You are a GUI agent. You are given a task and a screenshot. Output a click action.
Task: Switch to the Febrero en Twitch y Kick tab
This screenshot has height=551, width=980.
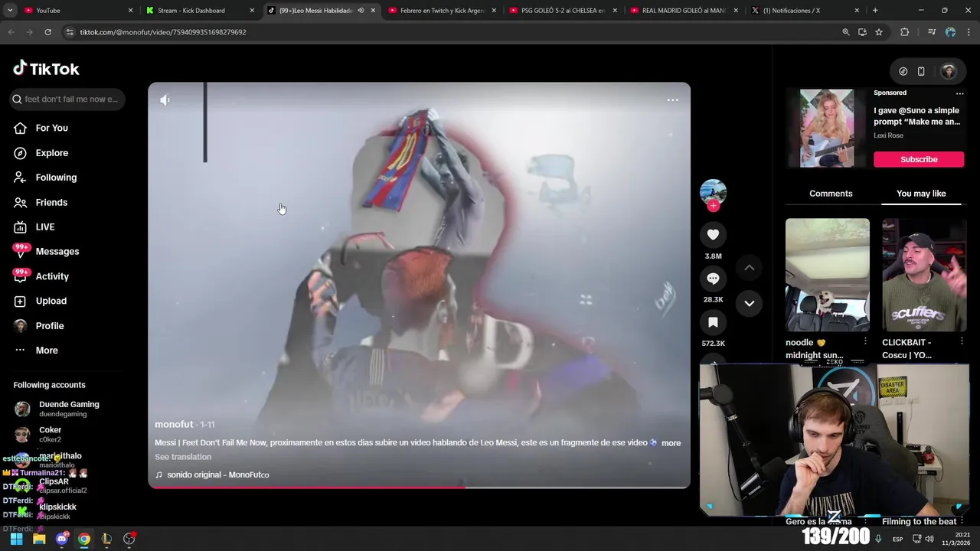coord(442,11)
